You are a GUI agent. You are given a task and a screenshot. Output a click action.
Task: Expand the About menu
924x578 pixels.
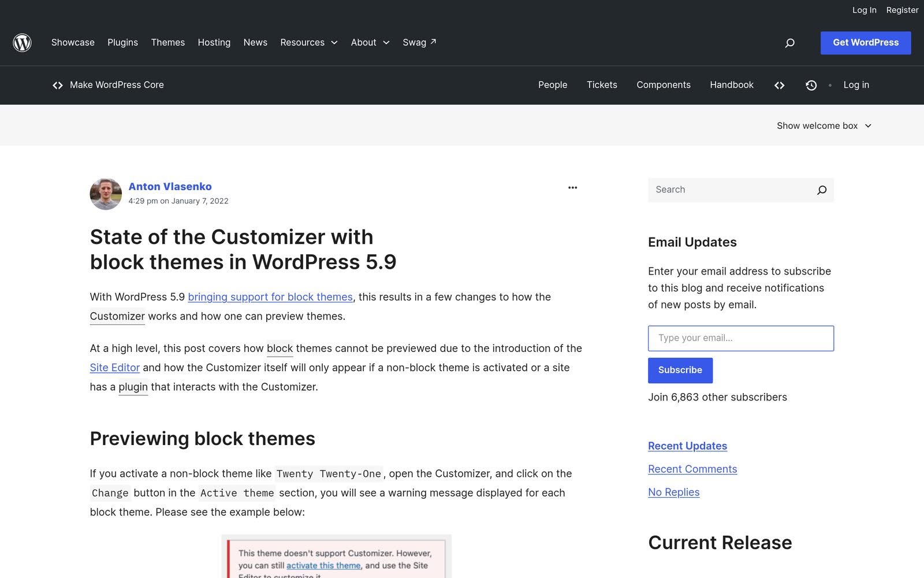pos(370,43)
